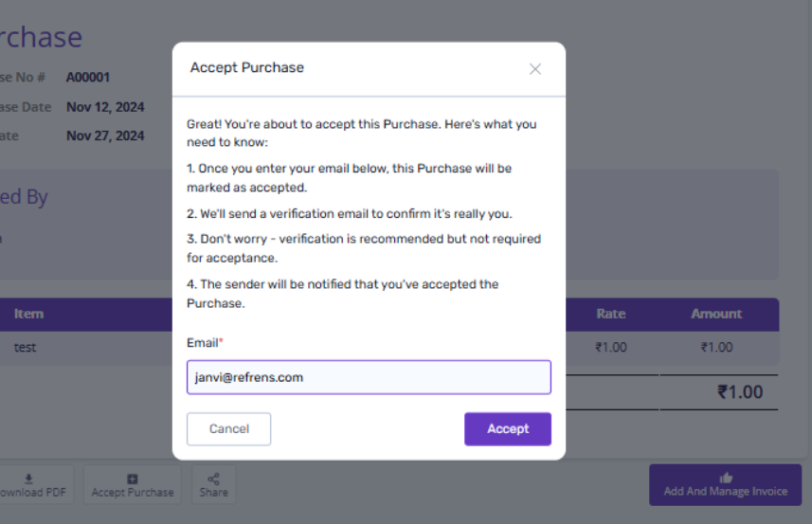Open the Share icon in bottom toolbar
Image resolution: width=812 pixels, height=524 pixels.
tap(213, 479)
